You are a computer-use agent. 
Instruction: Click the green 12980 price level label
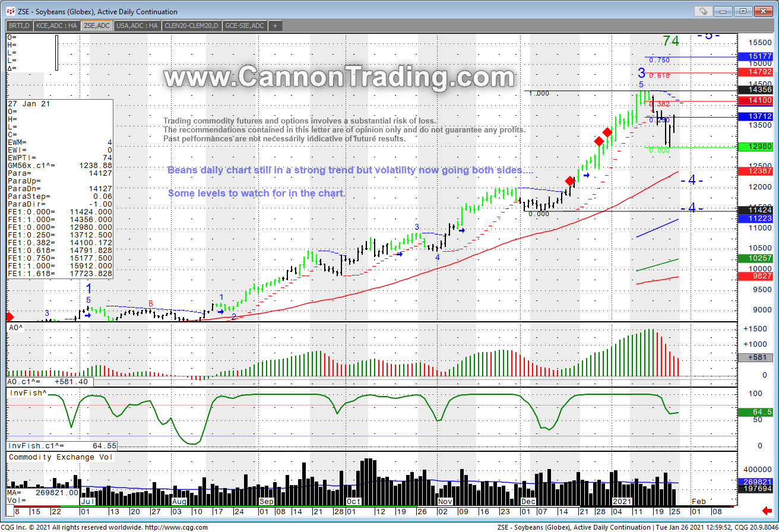coord(754,147)
